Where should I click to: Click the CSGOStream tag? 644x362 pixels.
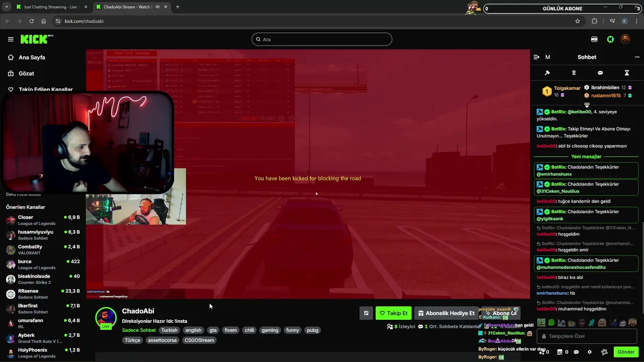pyautogui.click(x=199, y=340)
